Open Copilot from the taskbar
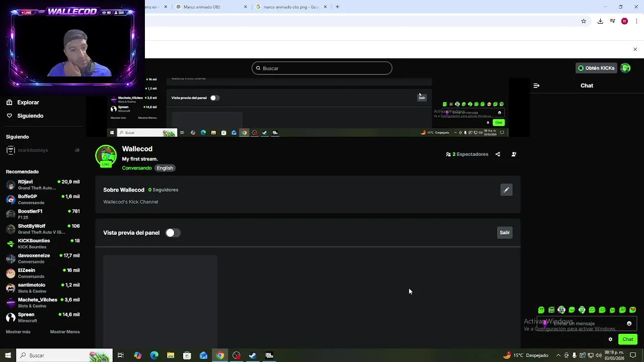Viewport: 644px width, 362px height. (137, 355)
